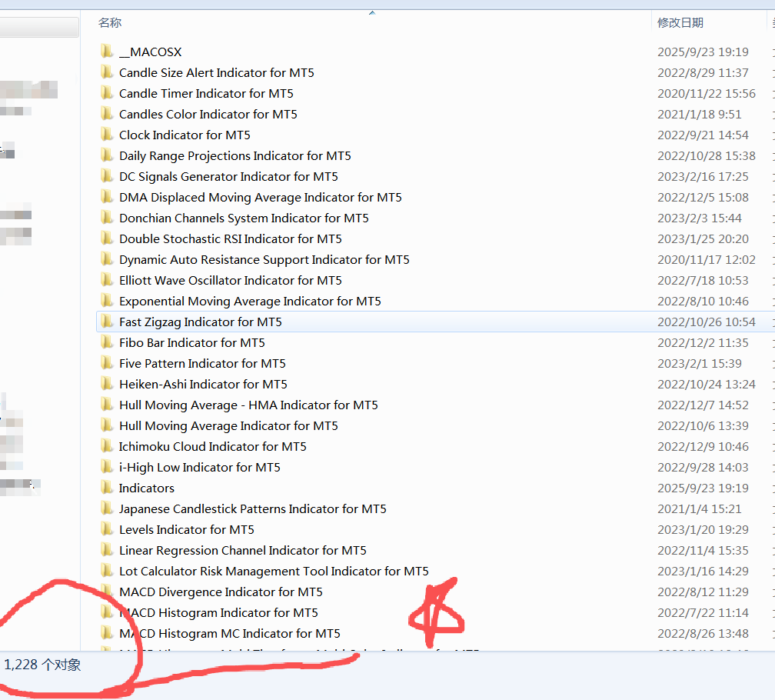The image size is (775, 700).
Task: Select the name 'Double Stochastic RSI Indicator for MT5'
Action: tap(231, 238)
